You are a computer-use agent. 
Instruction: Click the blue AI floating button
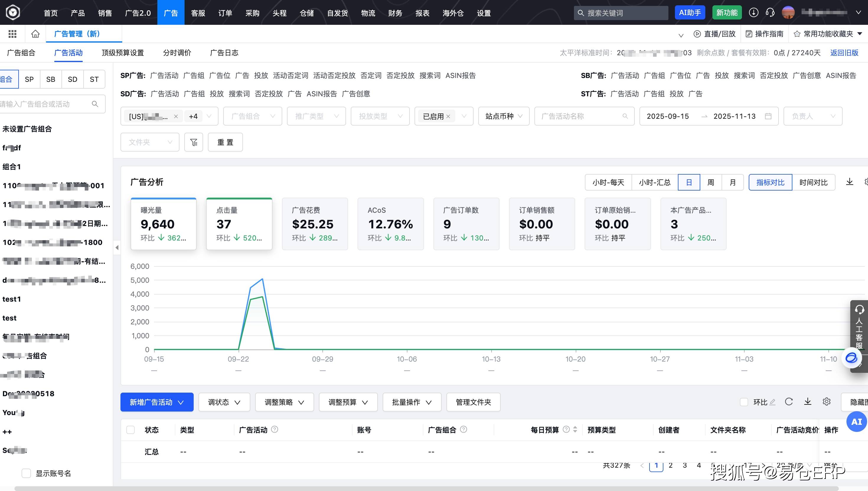click(x=856, y=422)
